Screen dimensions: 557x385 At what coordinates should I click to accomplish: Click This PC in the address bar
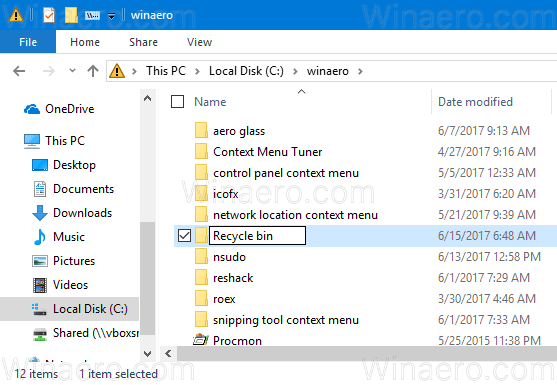click(x=166, y=71)
